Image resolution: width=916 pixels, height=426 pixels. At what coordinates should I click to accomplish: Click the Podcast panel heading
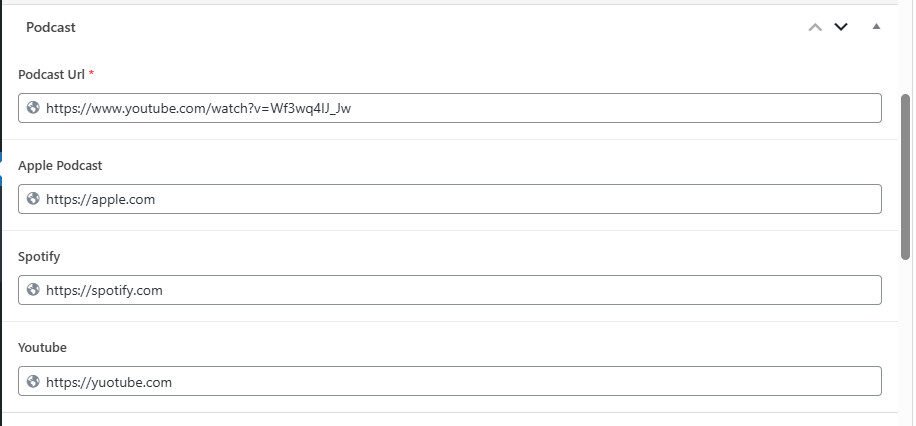pyautogui.click(x=51, y=27)
